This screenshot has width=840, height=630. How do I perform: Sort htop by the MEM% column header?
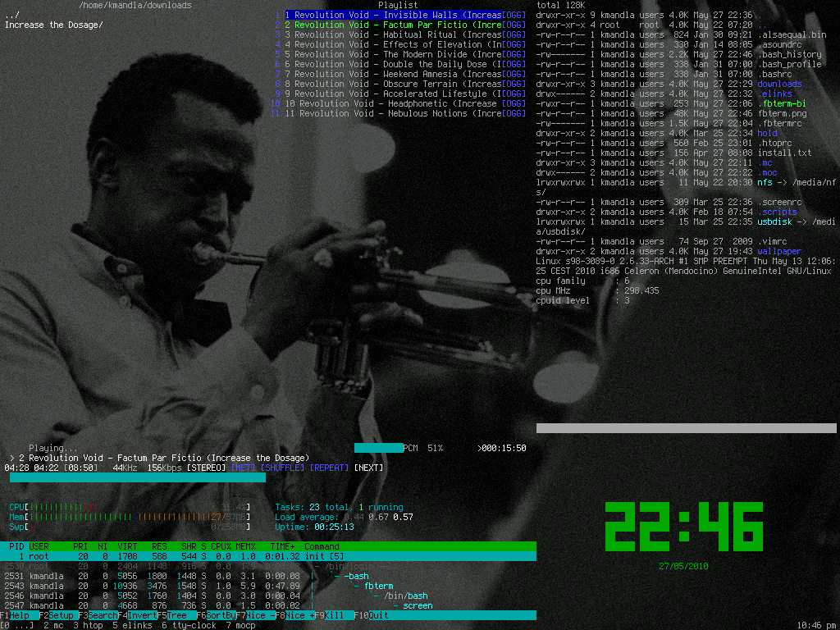(245, 546)
